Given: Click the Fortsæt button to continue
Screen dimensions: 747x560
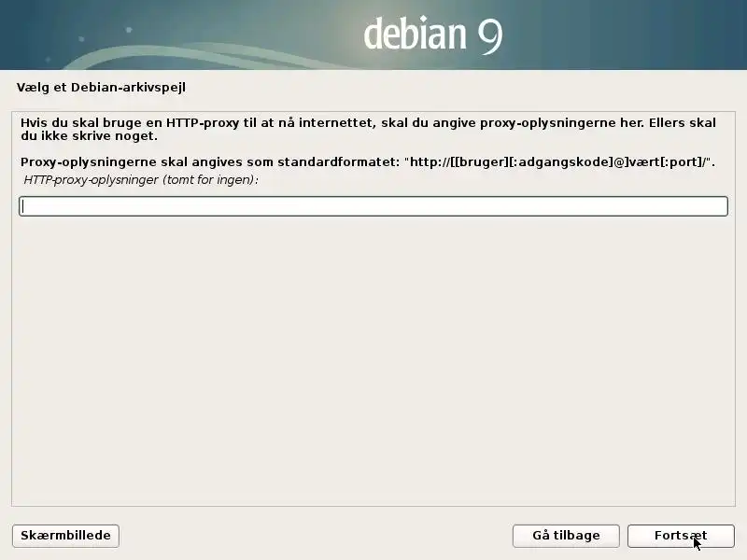Looking at the screenshot, I should coord(681,536).
